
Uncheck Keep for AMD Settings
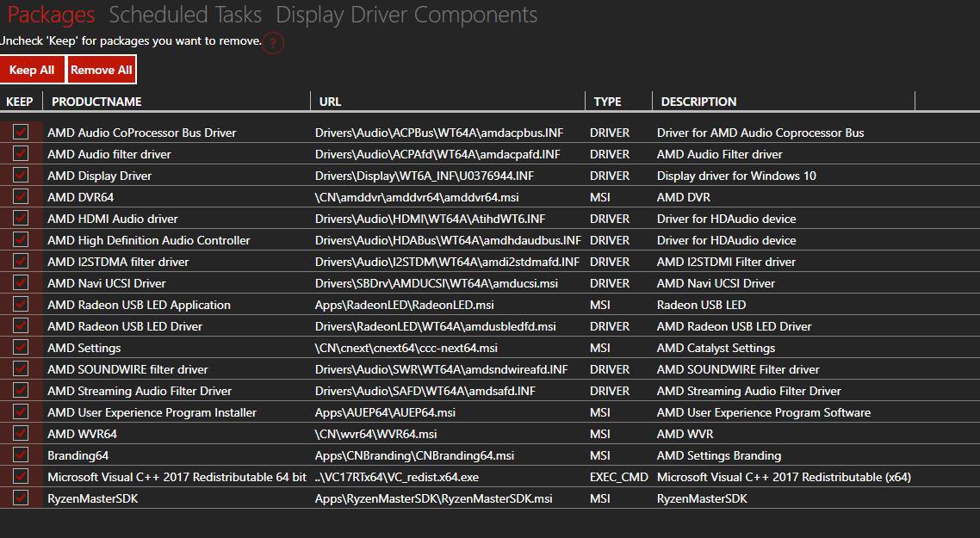point(21,347)
